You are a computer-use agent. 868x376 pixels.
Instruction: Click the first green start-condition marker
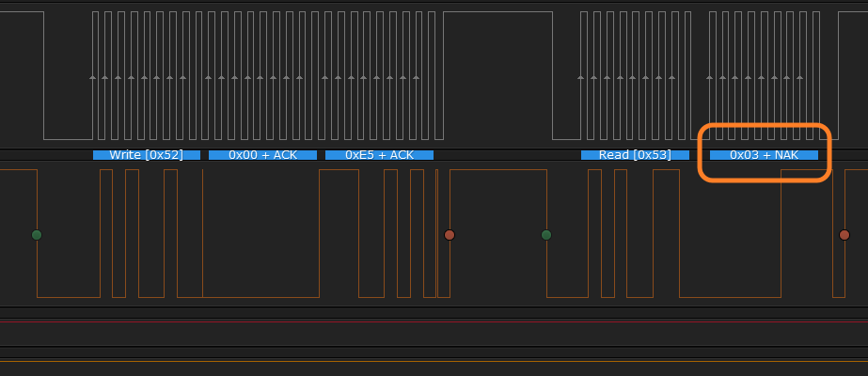point(37,235)
